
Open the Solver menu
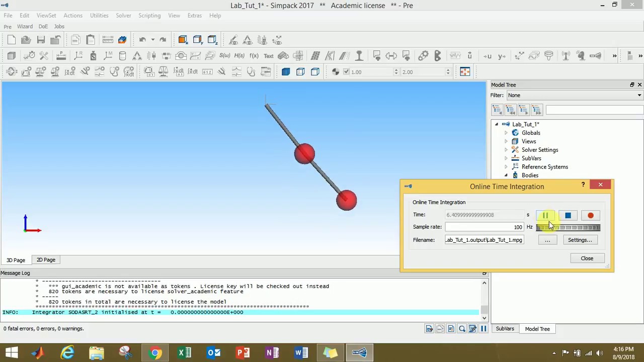[123, 16]
